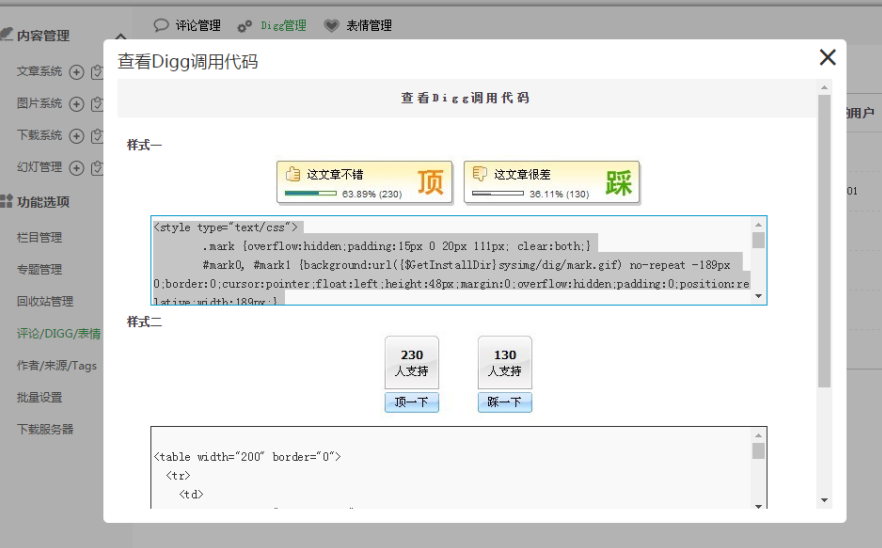Collapse the 内容管理 sidebar section
This screenshot has height=548, width=882.
coord(120,36)
